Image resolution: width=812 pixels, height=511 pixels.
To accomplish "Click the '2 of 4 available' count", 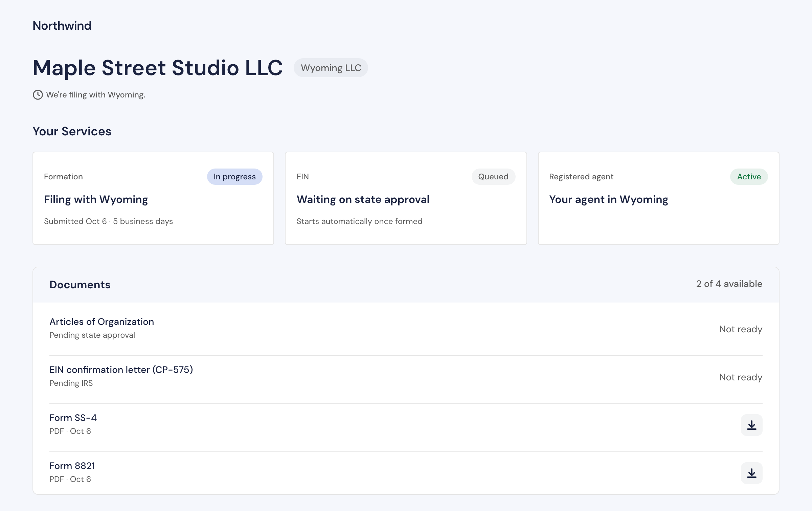I will (729, 284).
